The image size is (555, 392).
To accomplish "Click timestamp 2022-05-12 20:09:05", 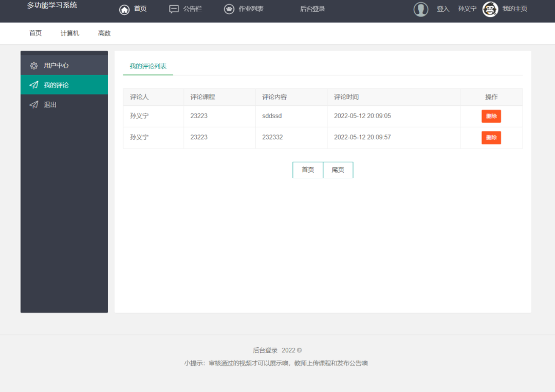I will pos(362,116).
